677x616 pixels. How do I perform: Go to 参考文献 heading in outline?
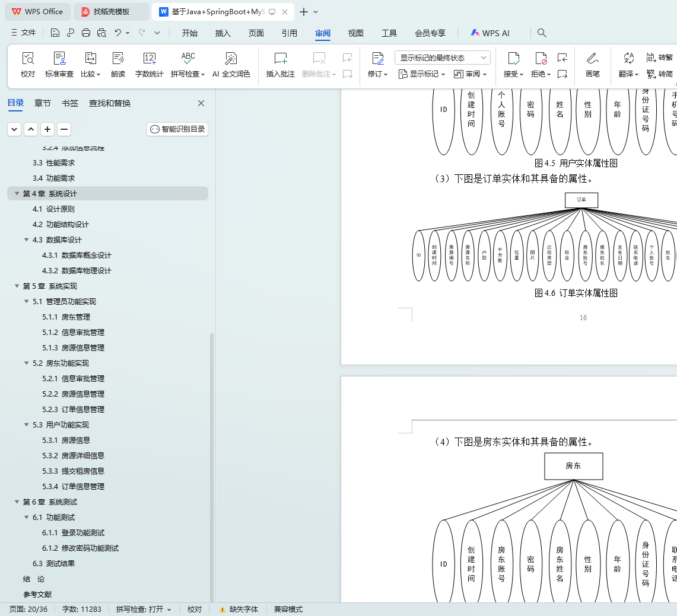coord(37,595)
